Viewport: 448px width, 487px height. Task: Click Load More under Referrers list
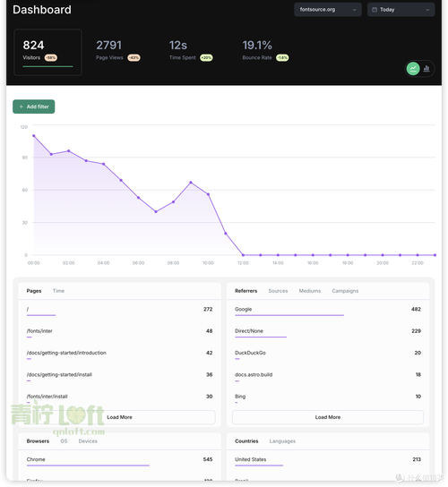(x=328, y=417)
